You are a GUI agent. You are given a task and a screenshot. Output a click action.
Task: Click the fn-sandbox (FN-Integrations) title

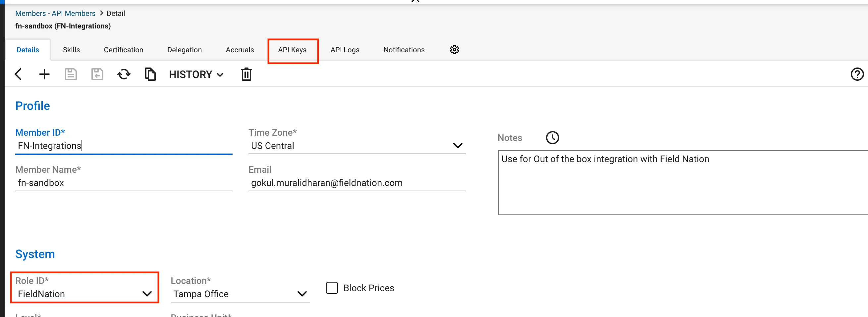click(63, 26)
